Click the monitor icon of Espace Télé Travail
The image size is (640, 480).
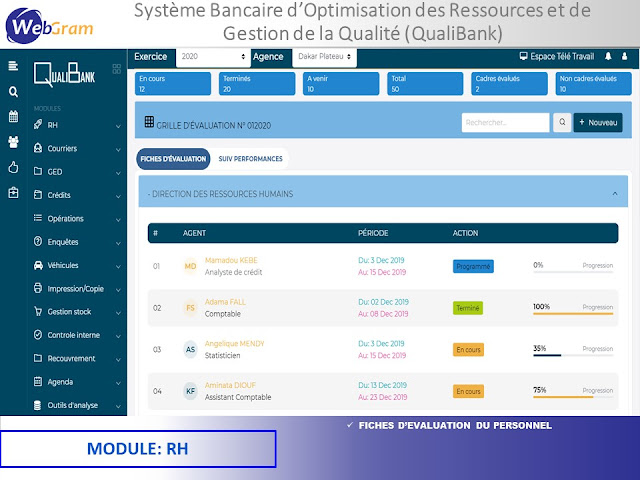coord(523,56)
